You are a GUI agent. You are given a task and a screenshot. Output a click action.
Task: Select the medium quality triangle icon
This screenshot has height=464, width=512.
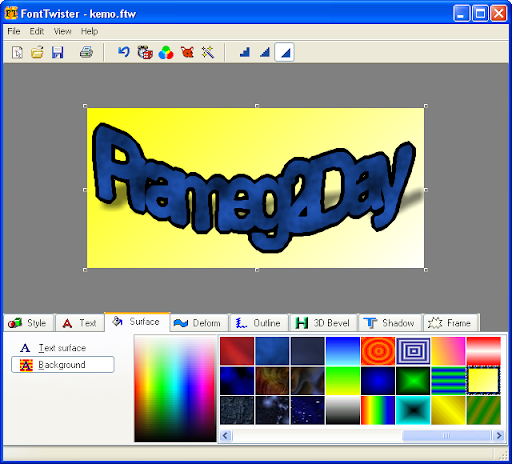pyautogui.click(x=265, y=52)
